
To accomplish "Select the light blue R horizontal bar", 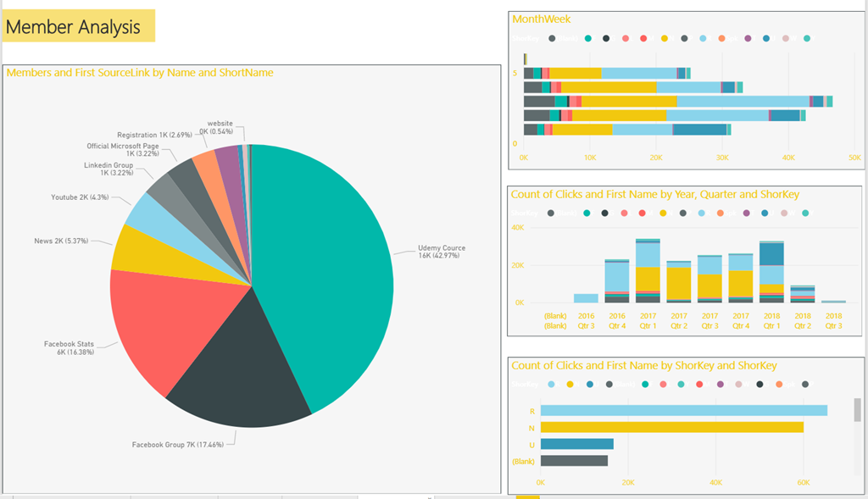I will [683, 411].
